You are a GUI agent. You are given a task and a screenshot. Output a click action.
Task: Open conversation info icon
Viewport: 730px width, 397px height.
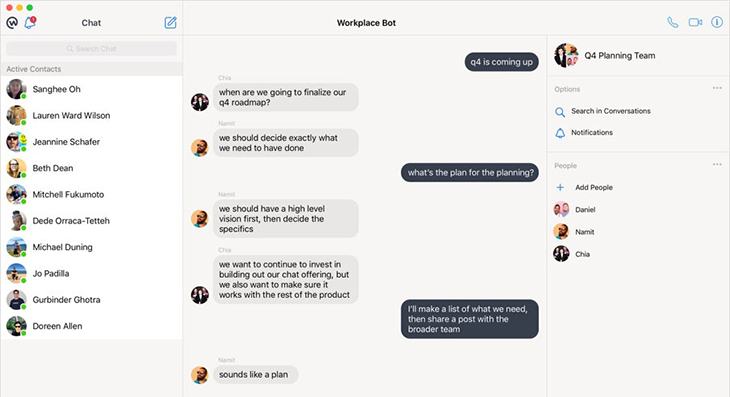click(717, 22)
